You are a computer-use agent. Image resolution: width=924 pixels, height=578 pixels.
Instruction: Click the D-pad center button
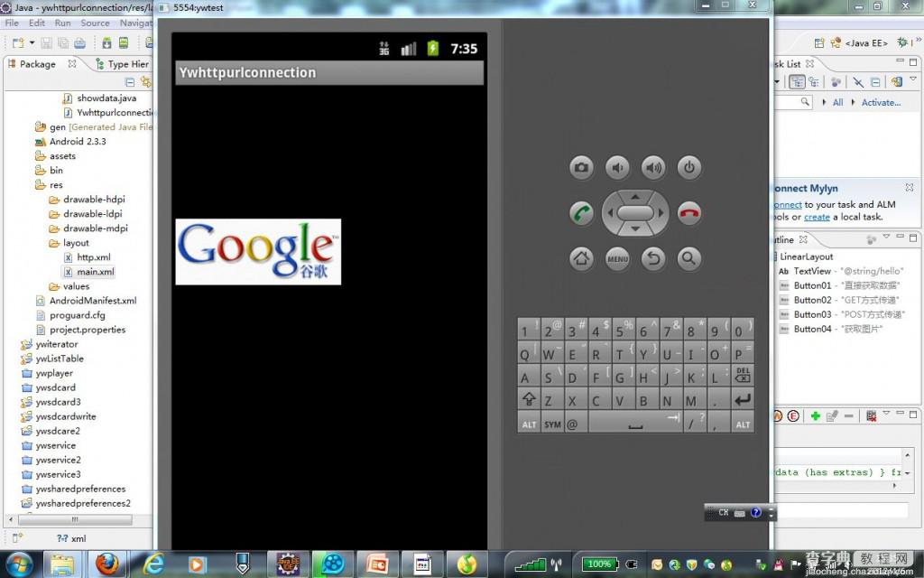point(635,213)
